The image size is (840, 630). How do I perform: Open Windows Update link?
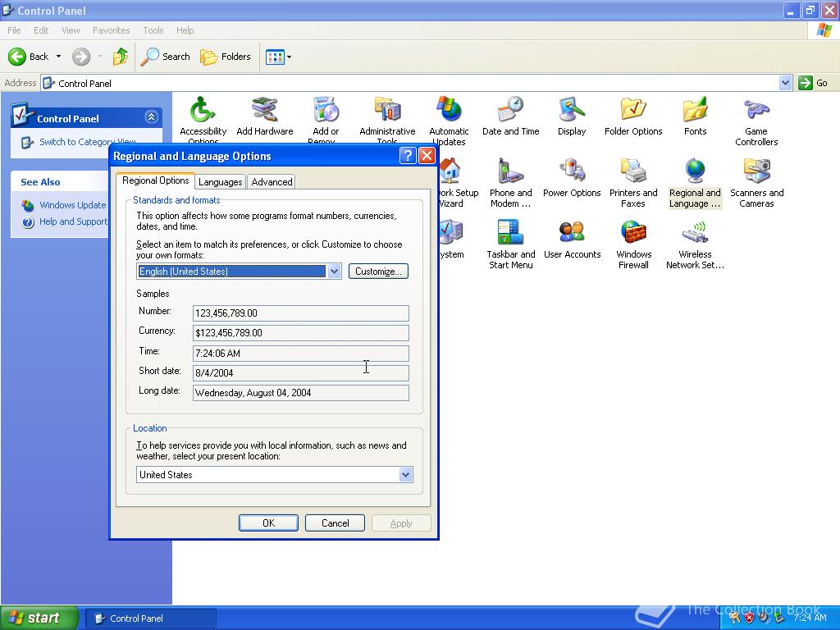point(72,205)
